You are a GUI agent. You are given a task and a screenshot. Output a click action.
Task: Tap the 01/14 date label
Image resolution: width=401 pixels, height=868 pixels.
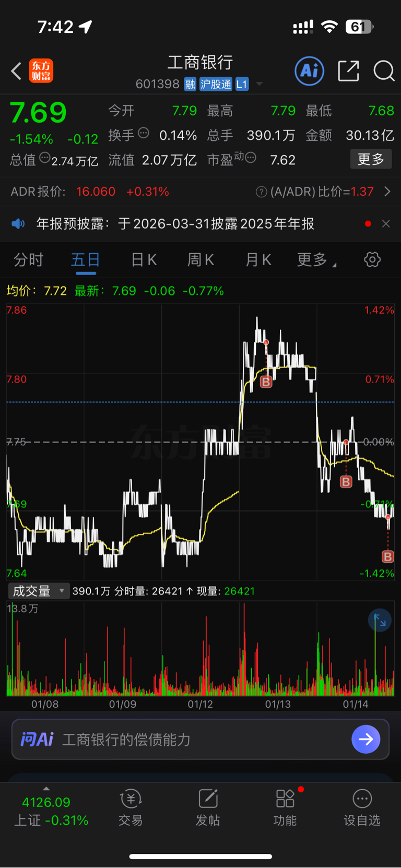pyautogui.click(x=356, y=704)
